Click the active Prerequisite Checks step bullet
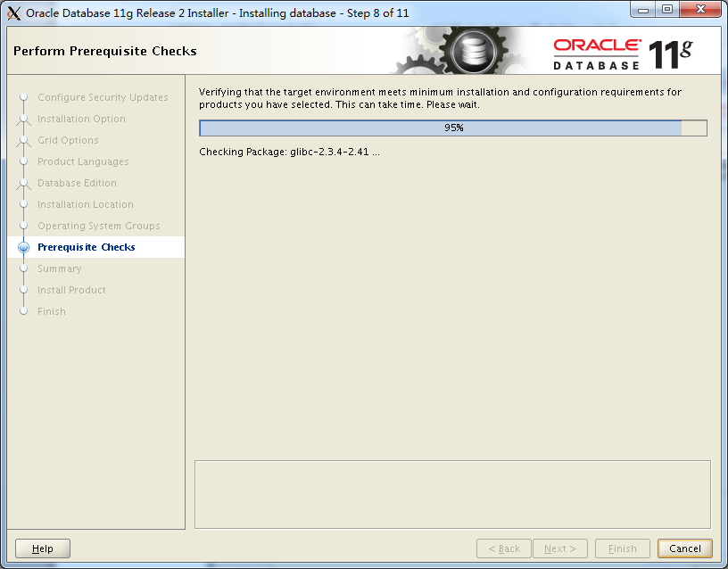This screenshot has height=569, width=728. pyautogui.click(x=24, y=247)
